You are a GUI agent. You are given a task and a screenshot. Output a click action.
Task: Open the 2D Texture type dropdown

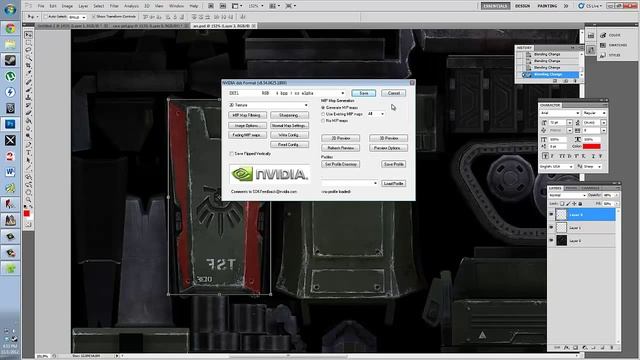click(268, 105)
